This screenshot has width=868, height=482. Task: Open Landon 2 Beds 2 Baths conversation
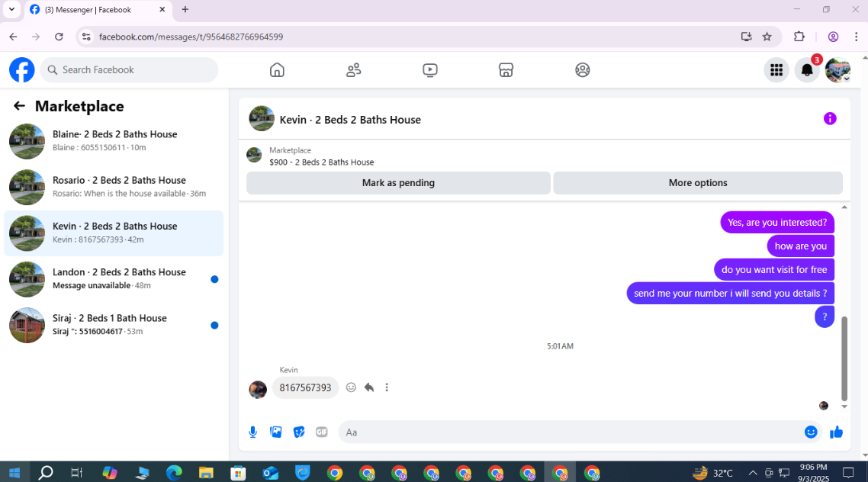114,279
